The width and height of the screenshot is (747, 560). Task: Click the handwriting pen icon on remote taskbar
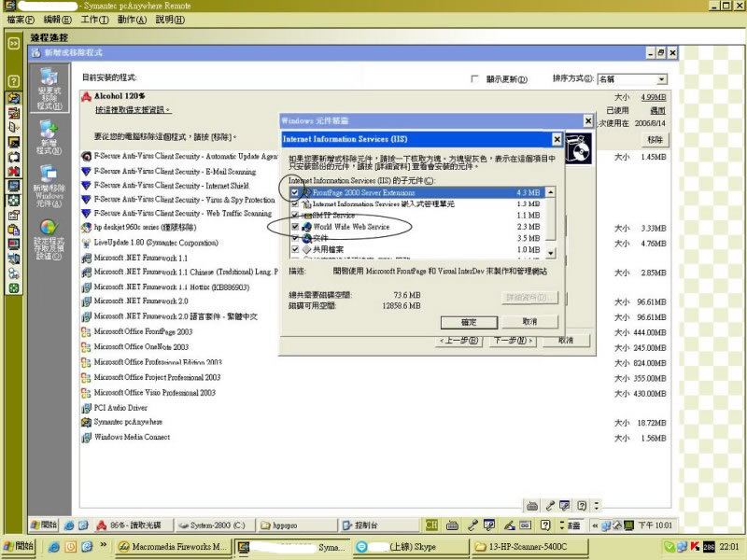509,525
